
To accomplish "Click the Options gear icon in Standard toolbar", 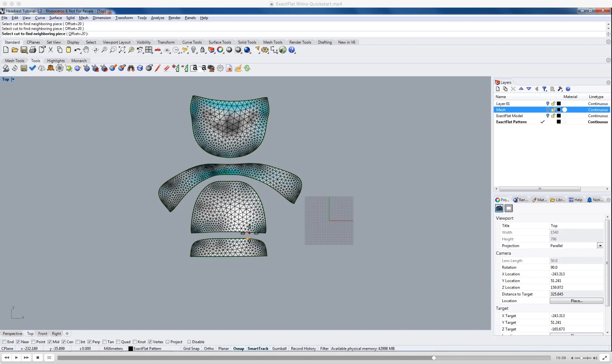I will pos(265,50).
